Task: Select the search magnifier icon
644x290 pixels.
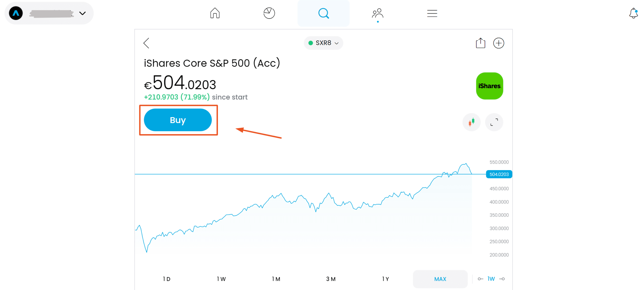Action: coord(324,13)
